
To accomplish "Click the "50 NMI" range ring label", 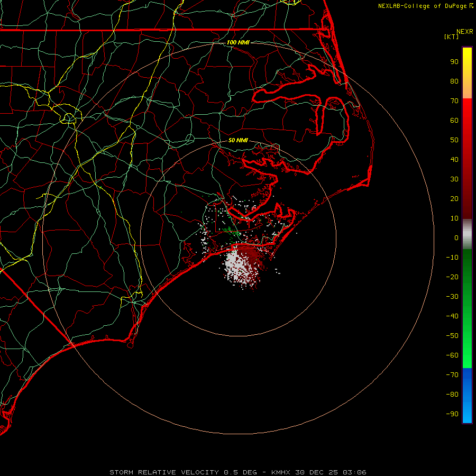I will [x=238, y=140].
